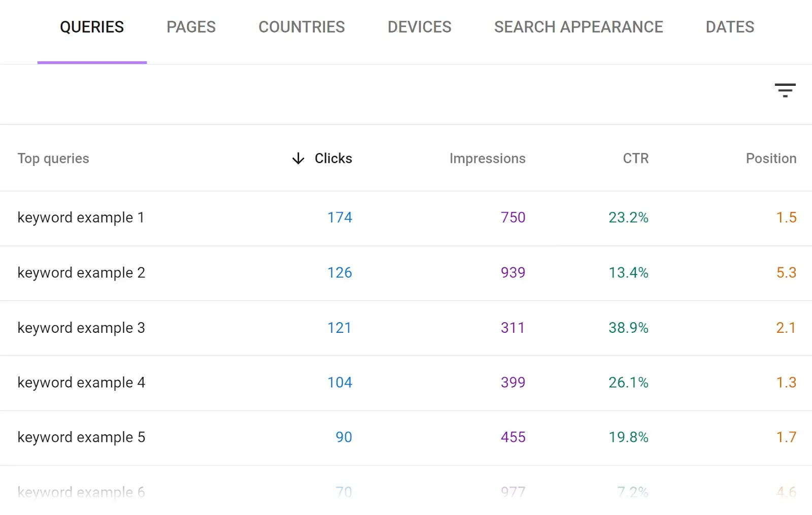The image size is (812, 515).
Task: Select keyword example 1 row
Action: 81,218
